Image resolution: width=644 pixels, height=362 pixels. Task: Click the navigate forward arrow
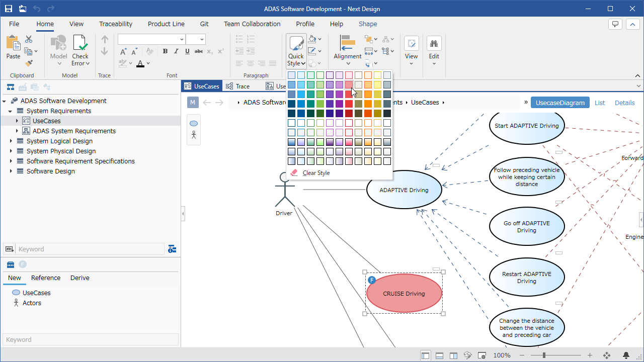(219, 103)
